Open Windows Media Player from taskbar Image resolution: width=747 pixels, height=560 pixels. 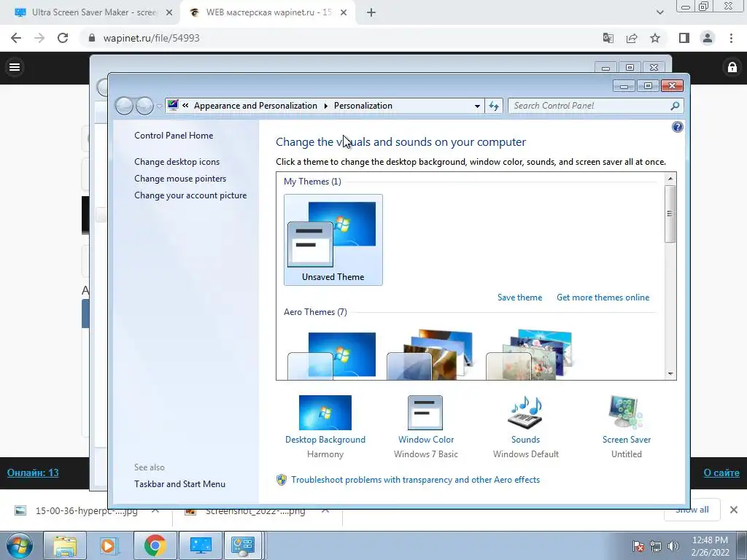[x=108, y=545]
